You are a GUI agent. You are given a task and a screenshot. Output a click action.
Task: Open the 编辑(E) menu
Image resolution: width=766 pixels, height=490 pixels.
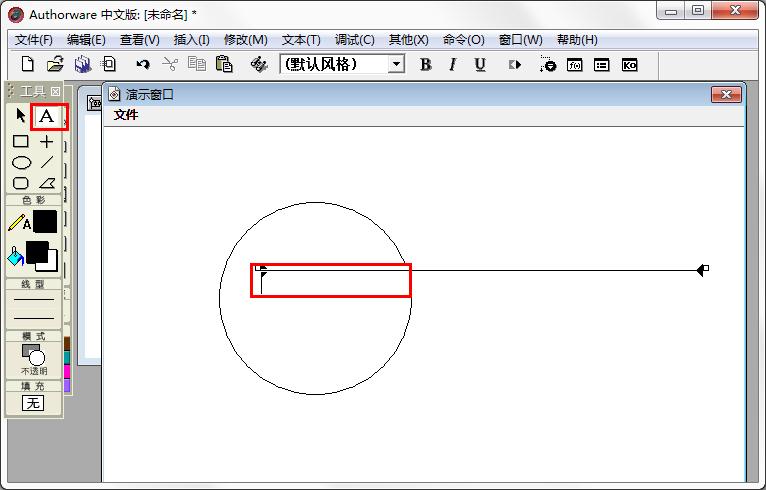pyautogui.click(x=86, y=40)
